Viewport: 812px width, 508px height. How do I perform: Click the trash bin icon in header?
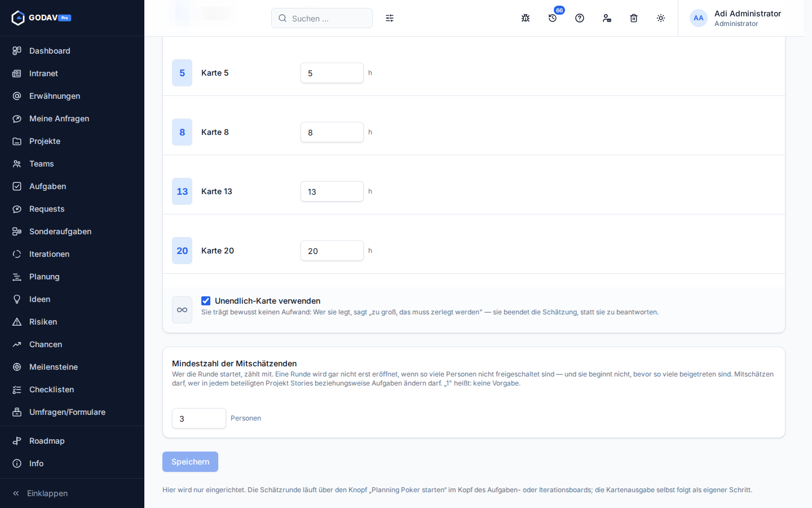click(x=634, y=18)
